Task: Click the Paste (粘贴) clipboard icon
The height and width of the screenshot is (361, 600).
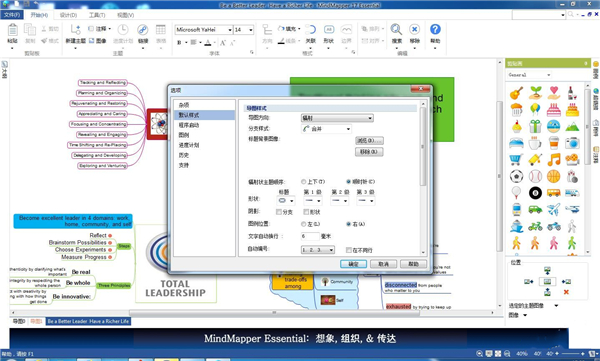Action: point(12,30)
